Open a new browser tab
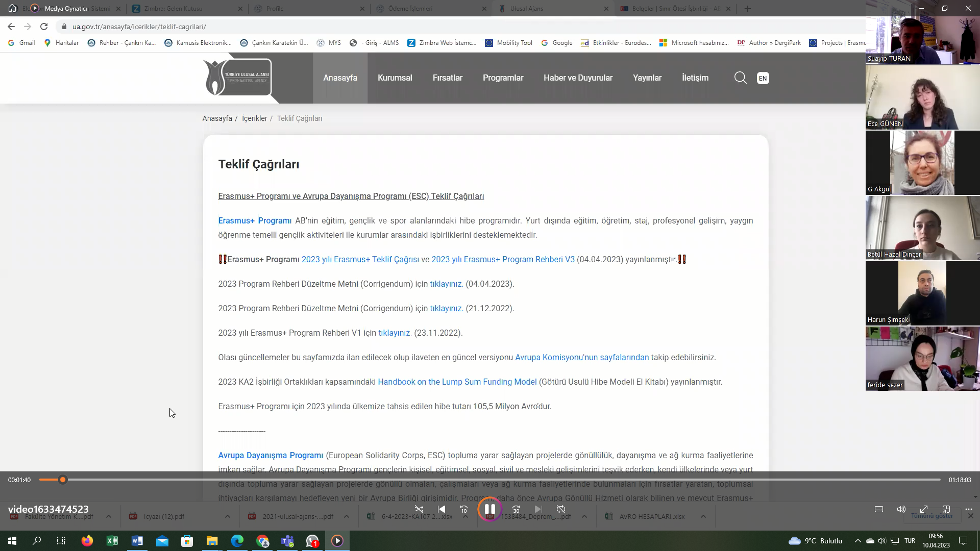This screenshot has height=551, width=980. (x=748, y=9)
